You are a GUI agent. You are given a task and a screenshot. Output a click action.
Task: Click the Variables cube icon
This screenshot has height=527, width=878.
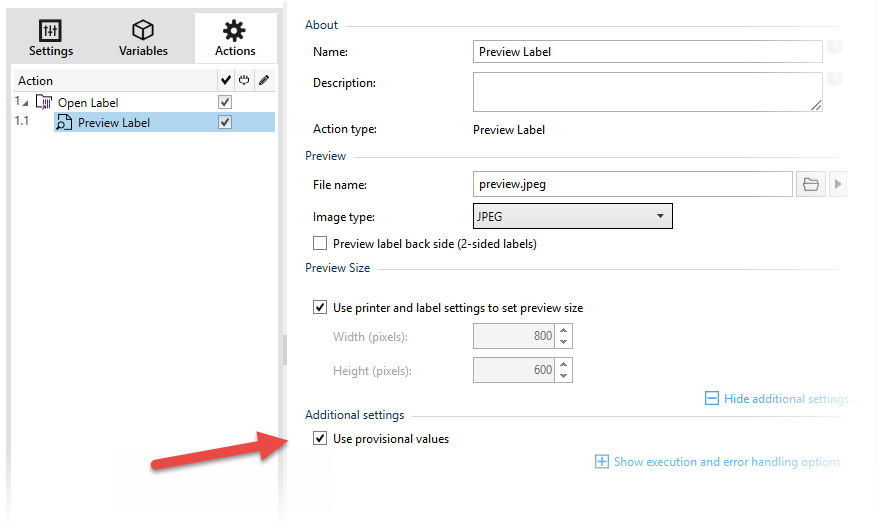pos(143,30)
